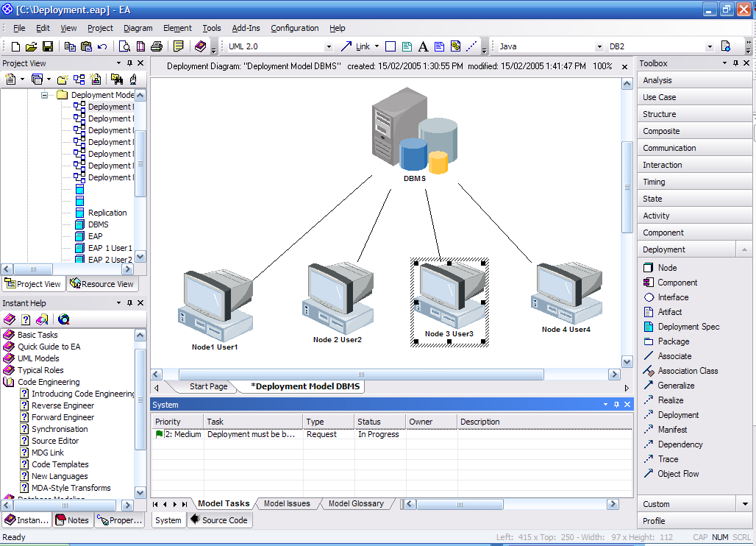
Task: Open the Diagram menu
Action: tap(138, 28)
